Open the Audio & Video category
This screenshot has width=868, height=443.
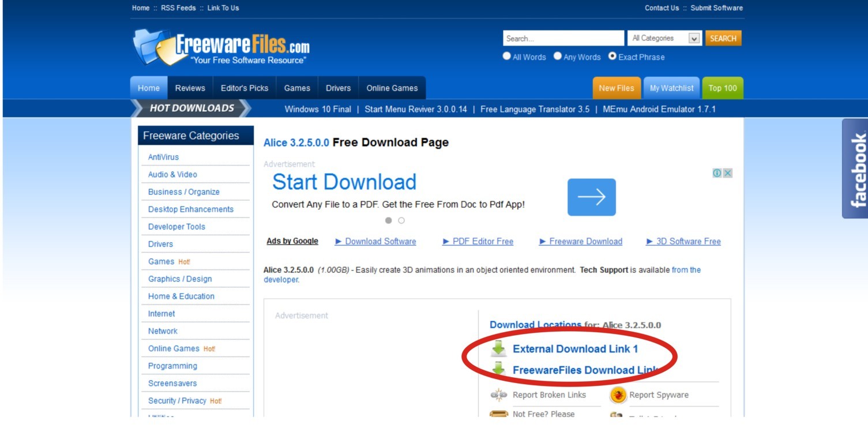[x=172, y=174]
